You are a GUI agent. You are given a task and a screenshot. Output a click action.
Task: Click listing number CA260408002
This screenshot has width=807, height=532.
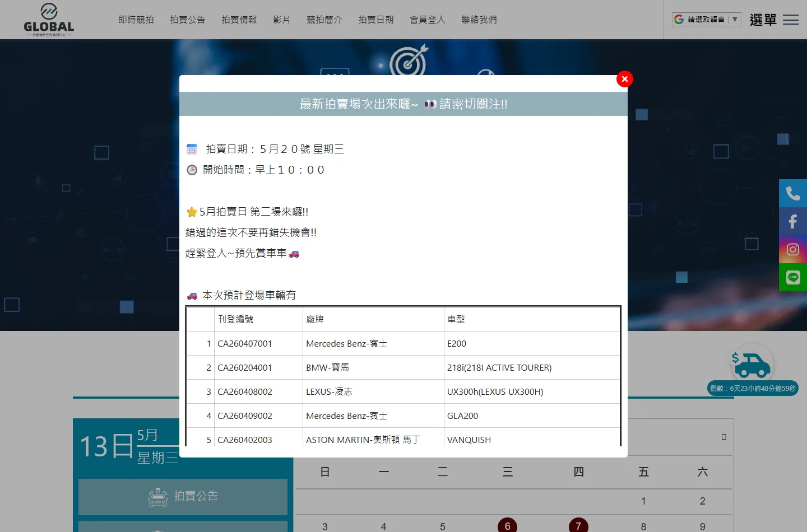click(244, 392)
